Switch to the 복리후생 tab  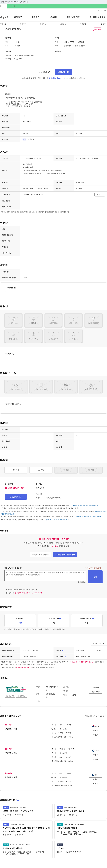(x=63, y=24)
